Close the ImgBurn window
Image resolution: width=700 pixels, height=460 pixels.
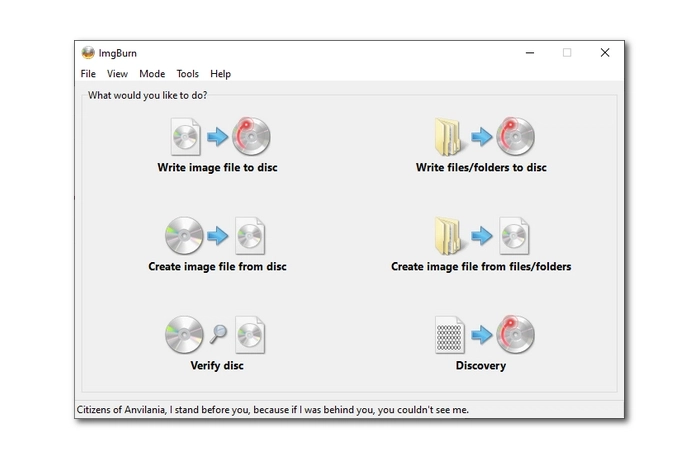tap(605, 53)
